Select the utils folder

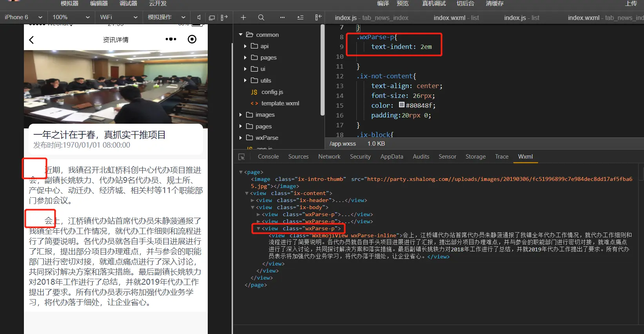tap(266, 81)
